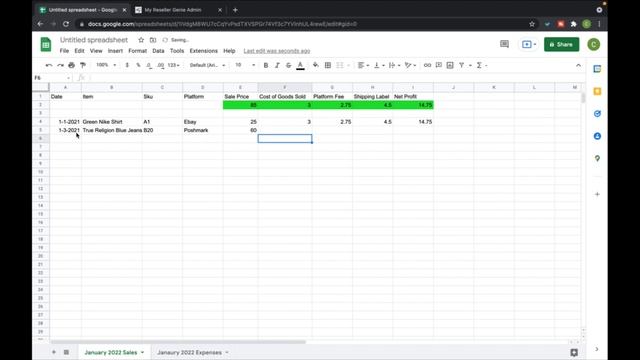
Task: Increase decimal places icon
Action: click(160, 65)
